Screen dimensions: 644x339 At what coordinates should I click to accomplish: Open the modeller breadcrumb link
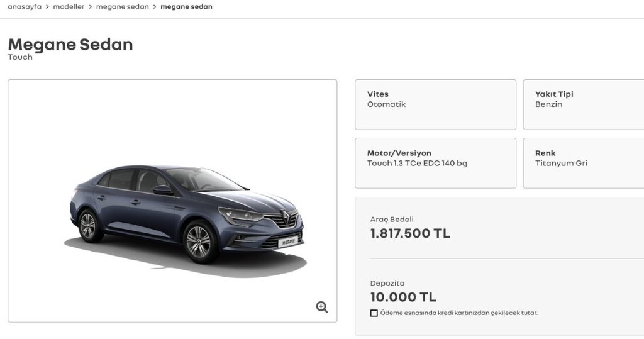pos(69,6)
